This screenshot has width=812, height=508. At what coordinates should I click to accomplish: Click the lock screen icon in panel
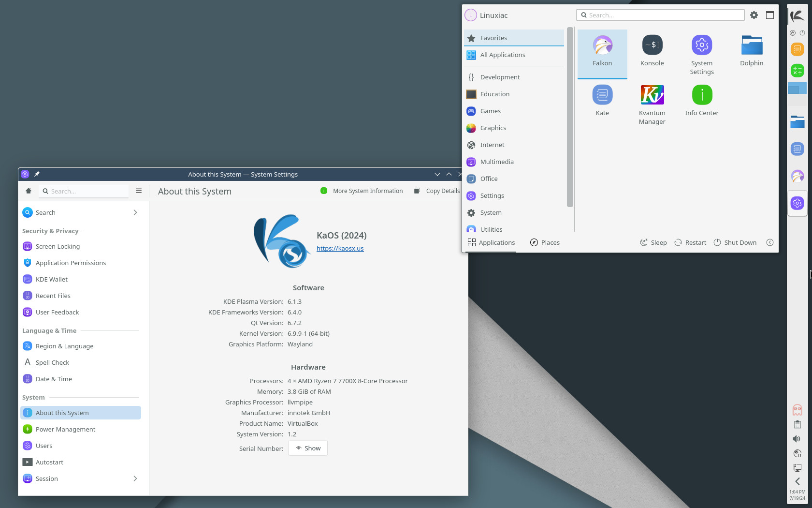click(x=793, y=33)
